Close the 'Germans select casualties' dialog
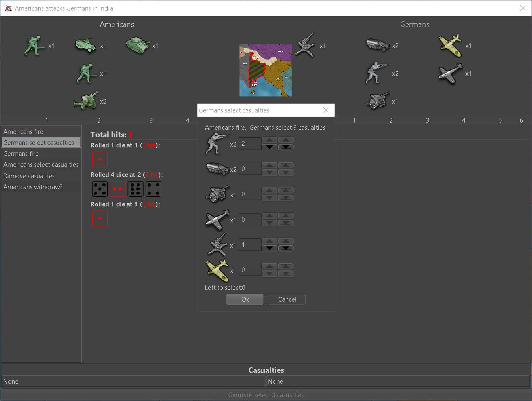This screenshot has width=532, height=401. (x=326, y=110)
